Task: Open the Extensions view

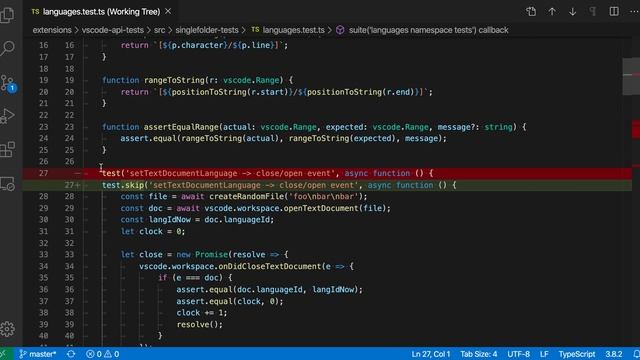Action: [7, 149]
